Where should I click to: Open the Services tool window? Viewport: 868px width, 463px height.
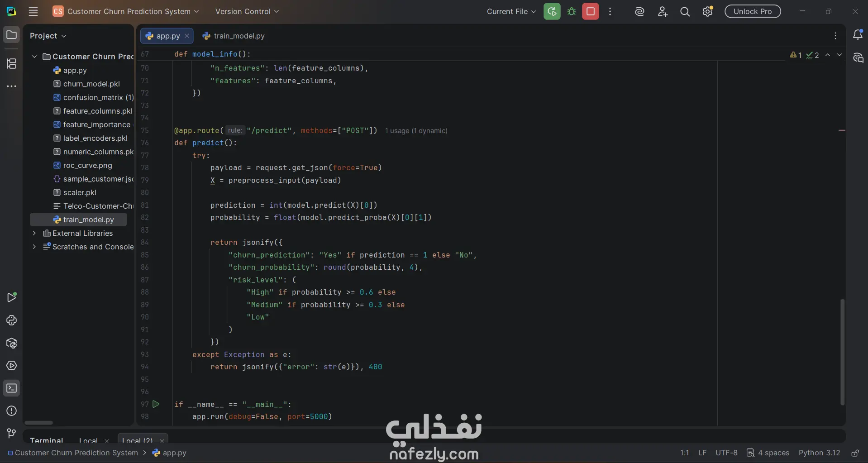(12, 366)
